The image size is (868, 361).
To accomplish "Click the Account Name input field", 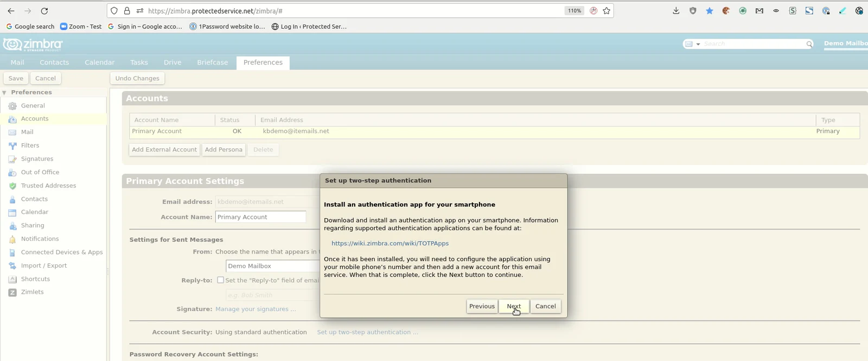I will pos(260,217).
